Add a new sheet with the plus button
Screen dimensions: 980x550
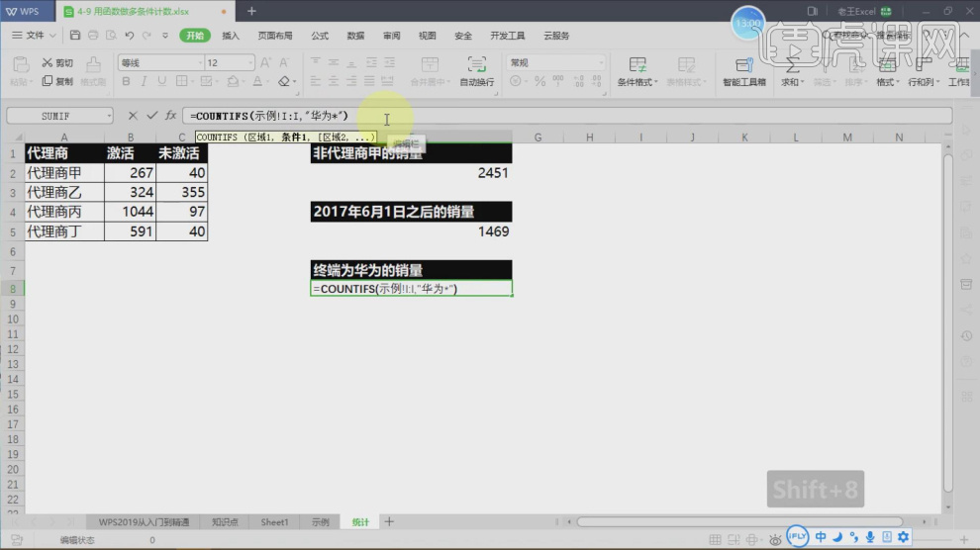coord(389,521)
